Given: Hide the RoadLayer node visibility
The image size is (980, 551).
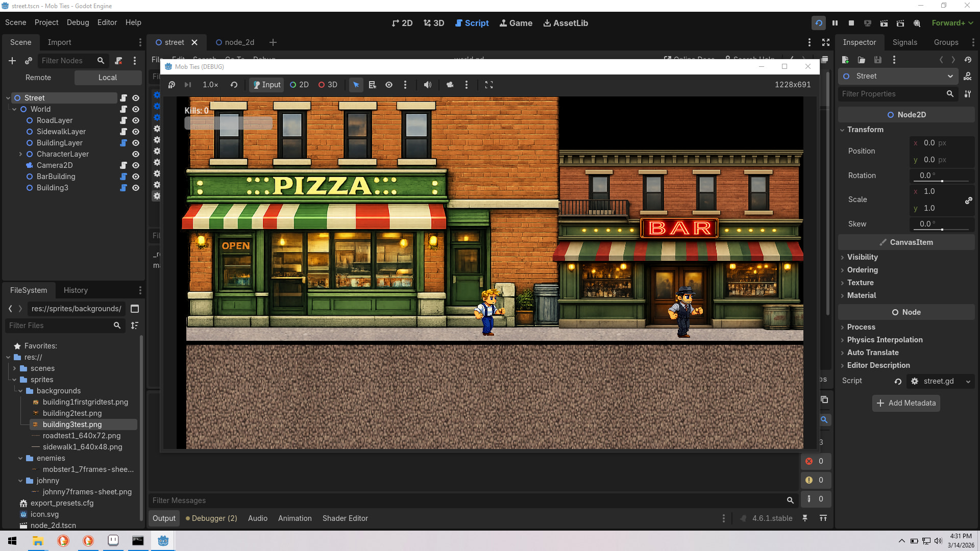Looking at the screenshot, I should pos(136,120).
